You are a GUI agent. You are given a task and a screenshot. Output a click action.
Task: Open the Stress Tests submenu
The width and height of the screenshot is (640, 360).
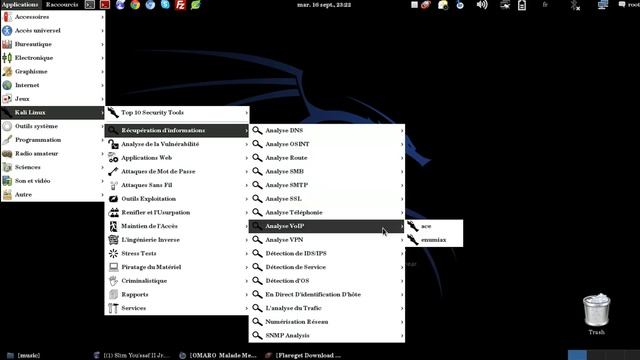[177, 253]
